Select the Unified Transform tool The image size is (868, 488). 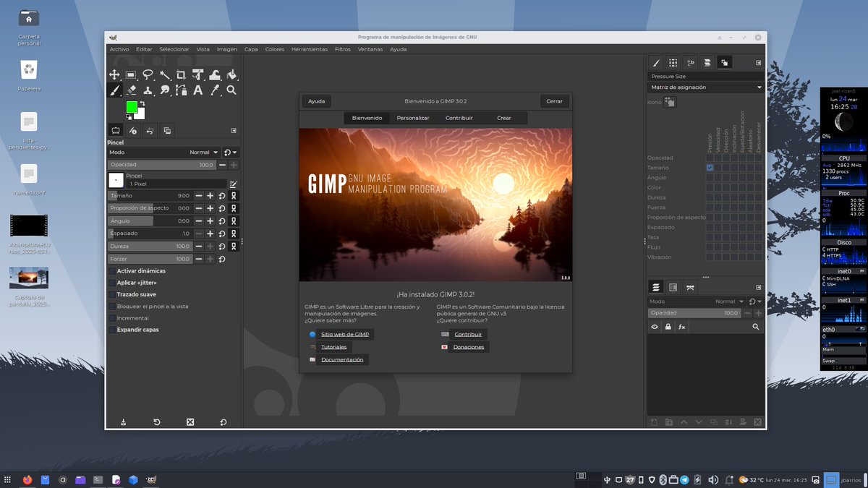coord(197,74)
